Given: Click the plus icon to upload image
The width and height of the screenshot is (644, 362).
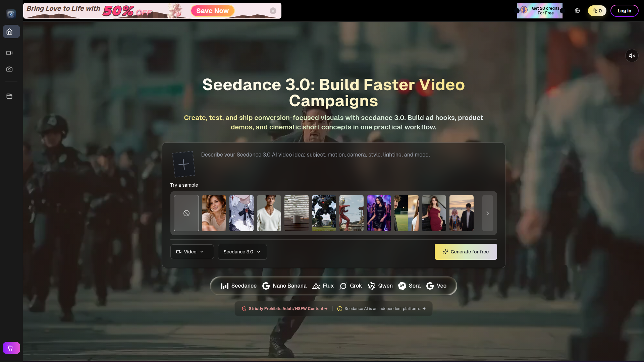Looking at the screenshot, I should [x=183, y=164].
